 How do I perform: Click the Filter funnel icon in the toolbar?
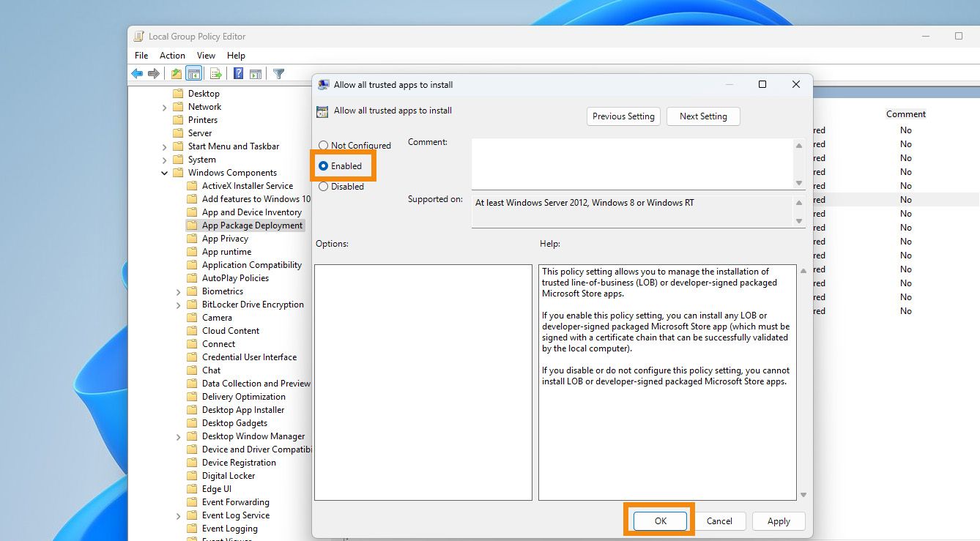tap(278, 74)
